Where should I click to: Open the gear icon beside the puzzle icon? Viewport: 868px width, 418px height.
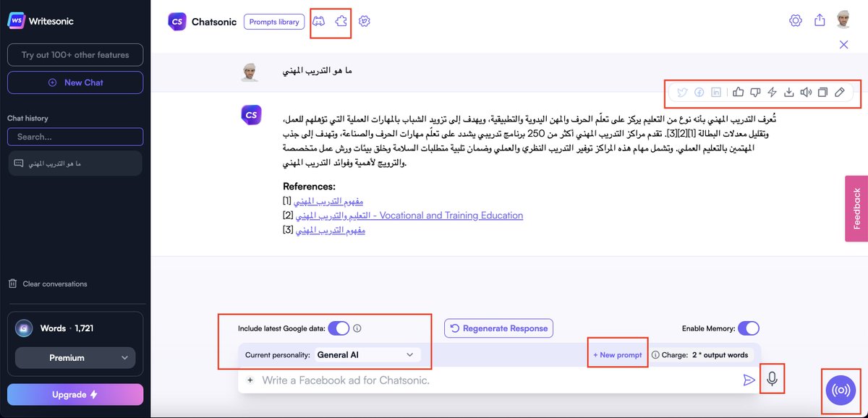pyautogui.click(x=365, y=22)
